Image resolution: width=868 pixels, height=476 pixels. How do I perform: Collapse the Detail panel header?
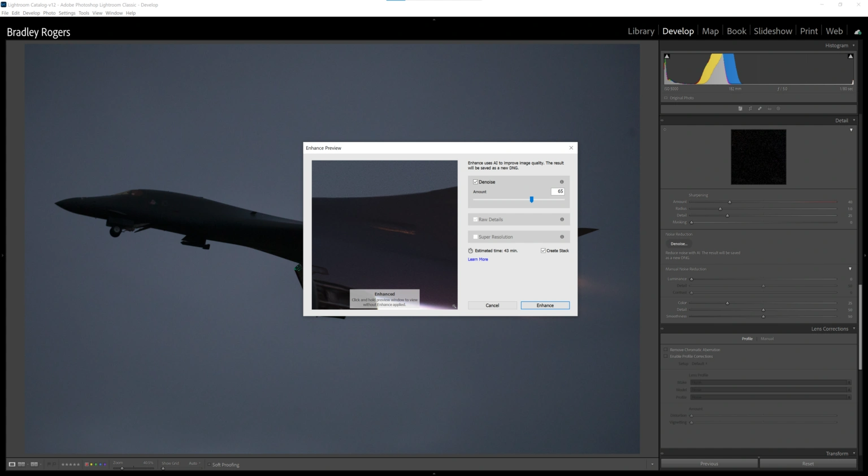(841, 120)
